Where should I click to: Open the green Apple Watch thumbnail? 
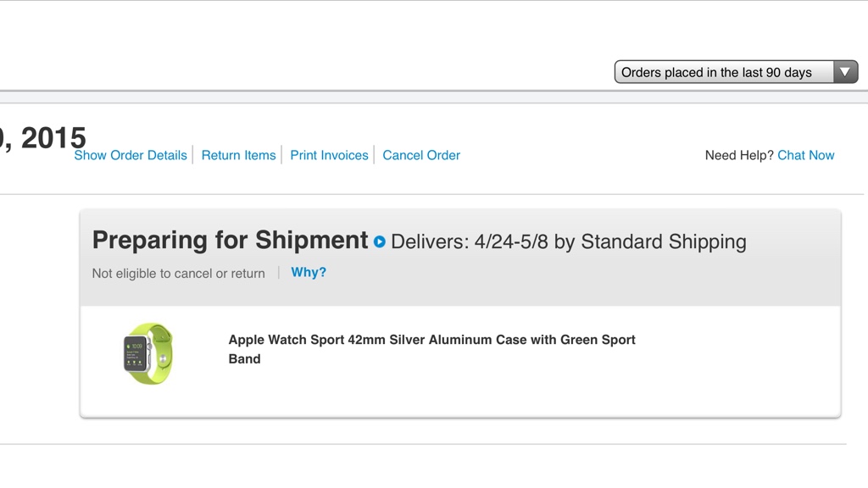tap(147, 353)
